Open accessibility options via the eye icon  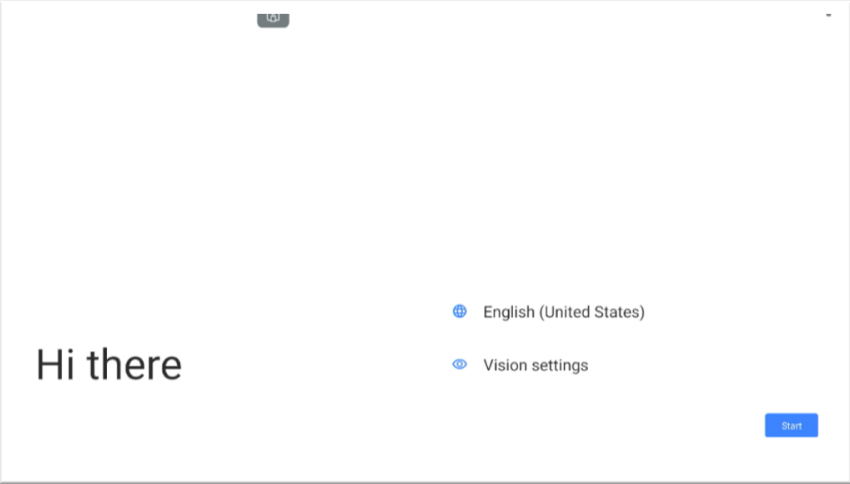click(460, 365)
